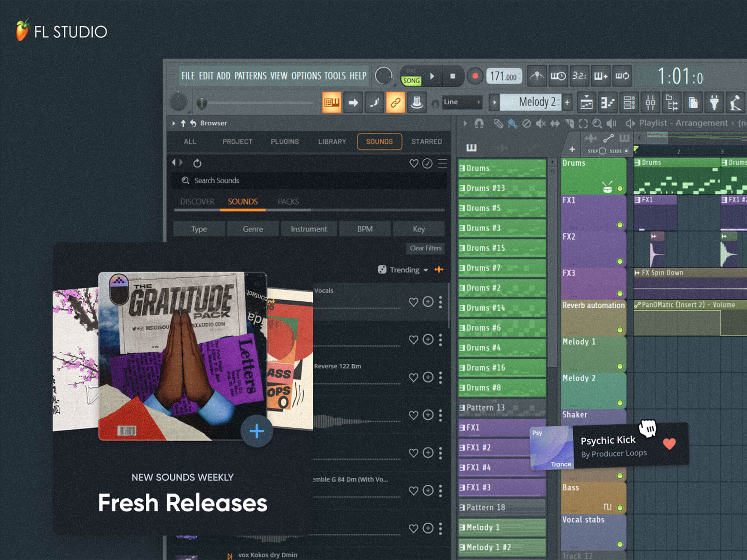Toggle the link/multilink controller icon
The image size is (747, 560).
[x=395, y=102]
